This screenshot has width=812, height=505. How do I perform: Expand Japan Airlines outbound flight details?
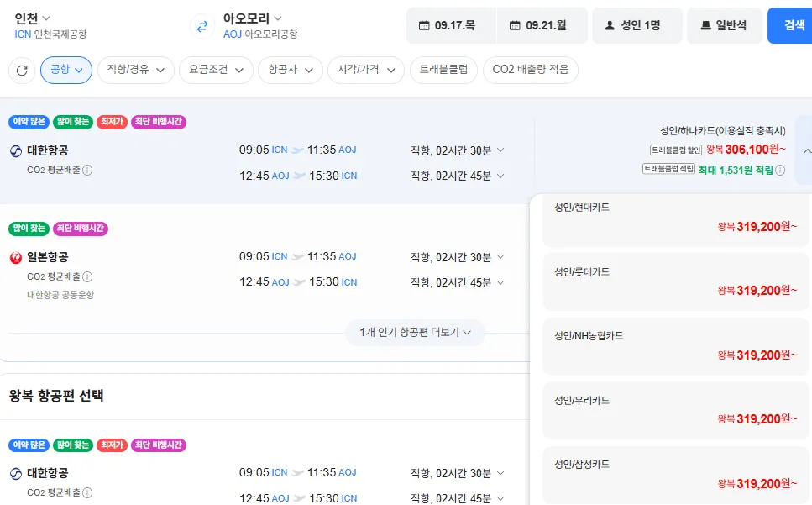point(500,257)
